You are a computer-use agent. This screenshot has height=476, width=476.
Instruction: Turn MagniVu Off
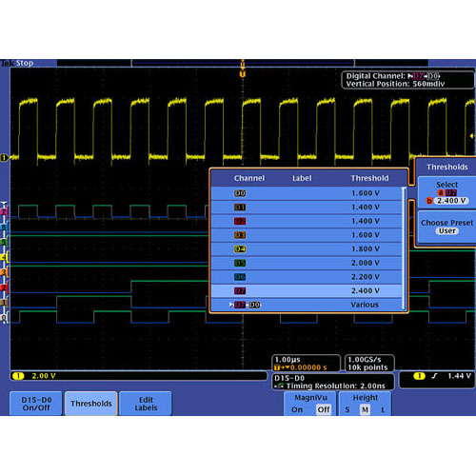tap(324, 409)
